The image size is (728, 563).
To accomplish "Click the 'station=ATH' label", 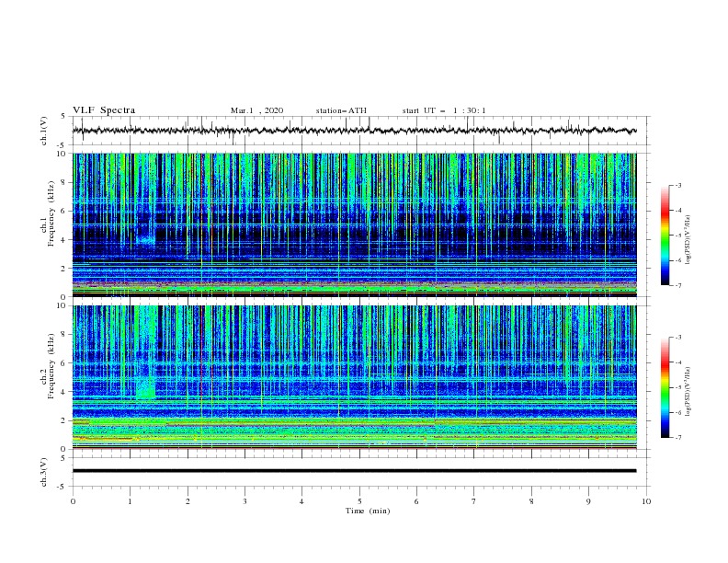I will (341, 110).
